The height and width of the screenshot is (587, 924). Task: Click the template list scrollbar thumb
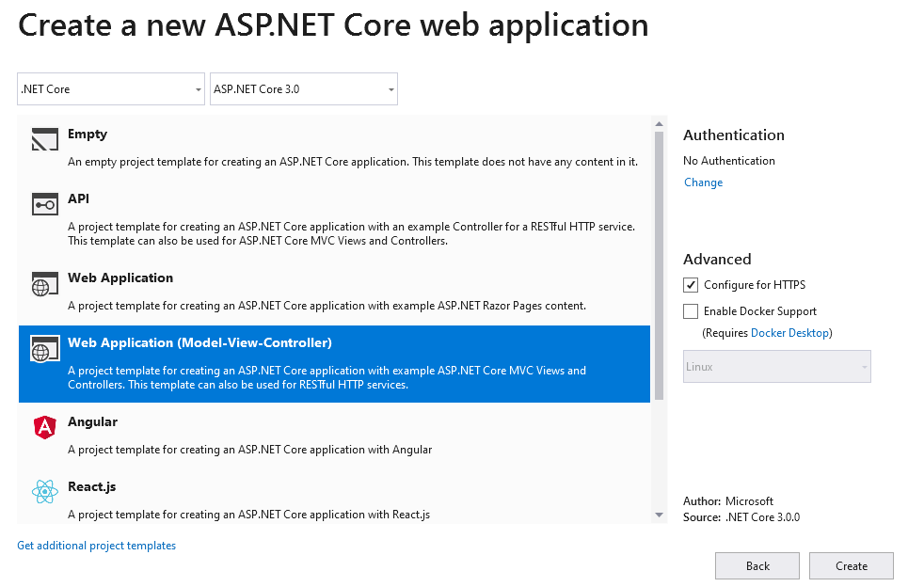coord(659,265)
